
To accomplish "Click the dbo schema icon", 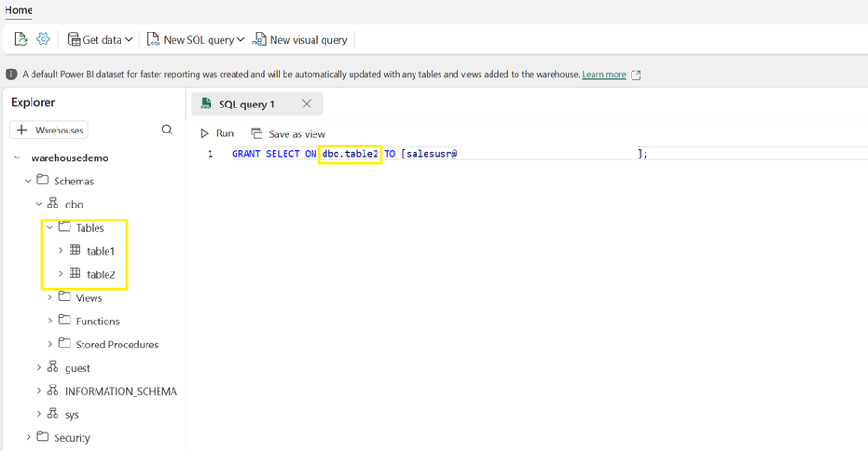I will click(53, 203).
